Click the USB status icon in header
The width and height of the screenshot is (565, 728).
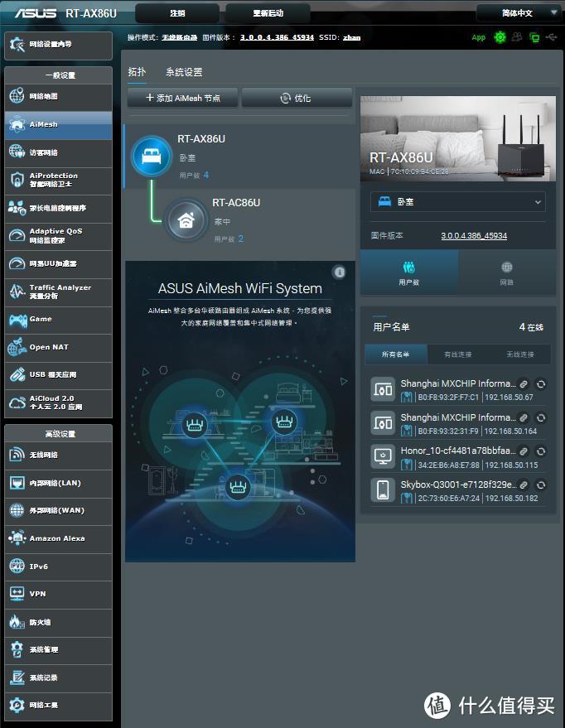(551, 37)
